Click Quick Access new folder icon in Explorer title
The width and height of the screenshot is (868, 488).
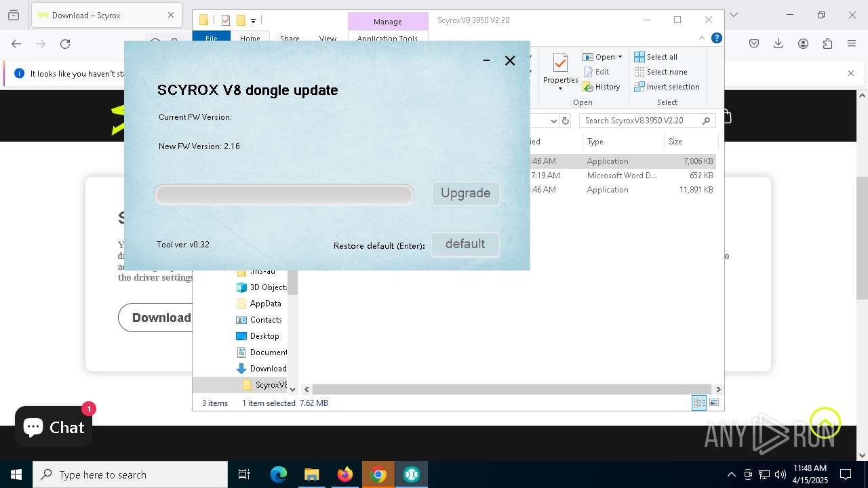click(240, 20)
